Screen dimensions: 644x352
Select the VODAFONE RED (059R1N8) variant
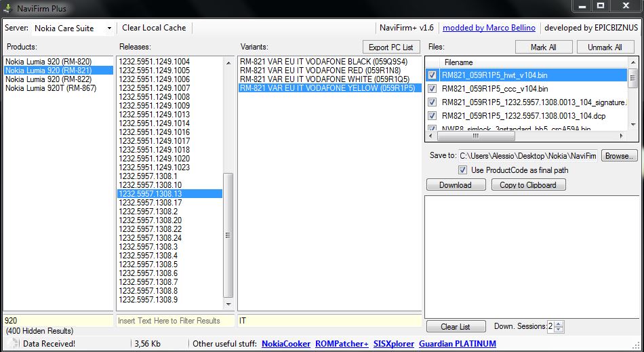330,71
